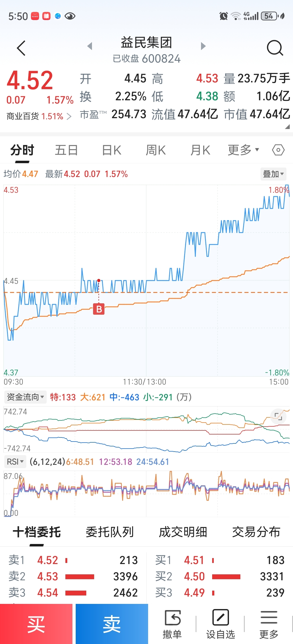The width and height of the screenshot is (293, 644).
Task: Switch to the 日K tab
Action: point(112,150)
